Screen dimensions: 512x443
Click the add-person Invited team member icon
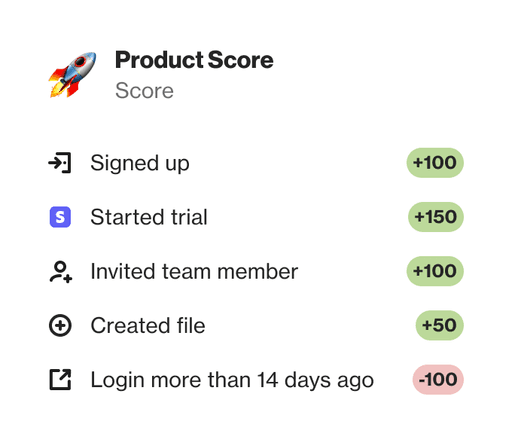coord(61,272)
